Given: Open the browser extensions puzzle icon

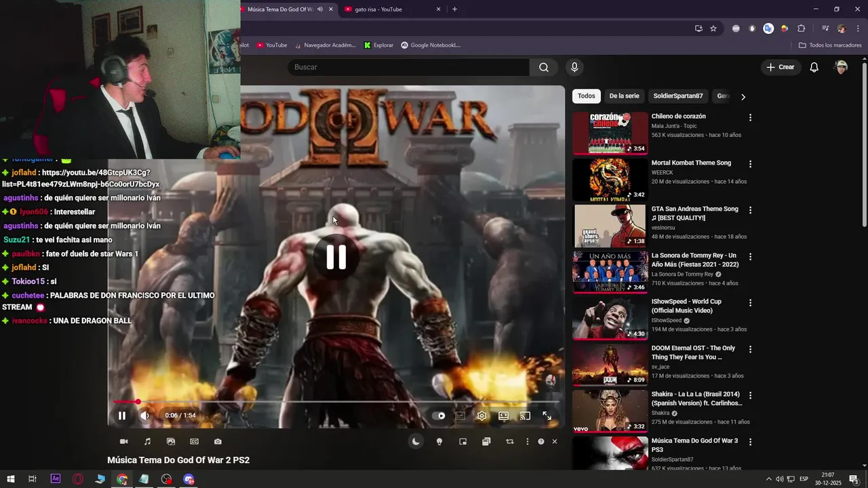Looking at the screenshot, I should tap(801, 28).
